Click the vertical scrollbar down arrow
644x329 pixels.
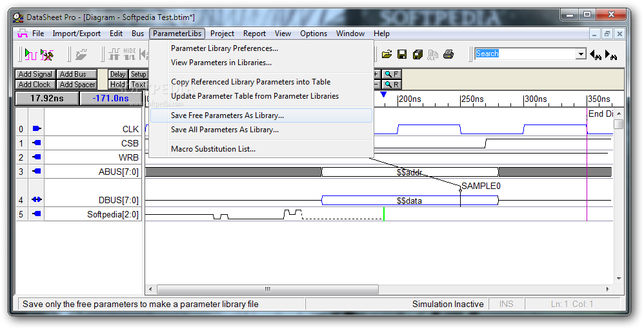pyautogui.click(x=619, y=279)
